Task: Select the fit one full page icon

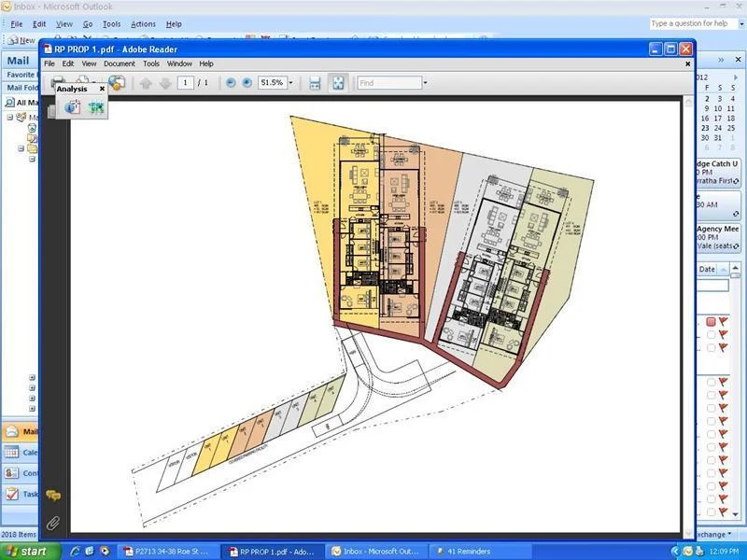Action: (x=338, y=83)
